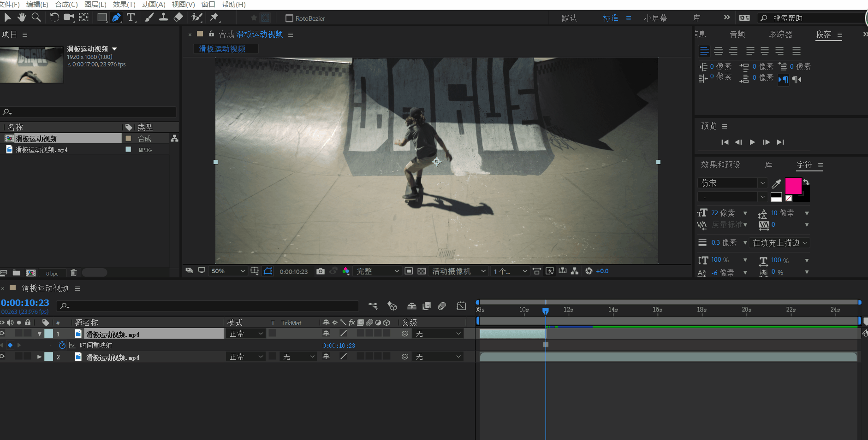This screenshot has height=440, width=868.
Task: Click the snapshot camera icon in viewer
Action: (320, 271)
